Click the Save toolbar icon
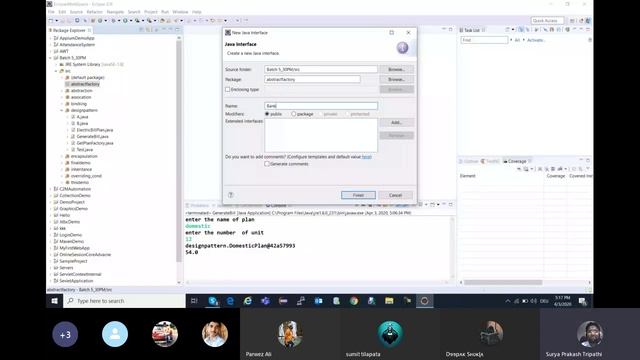 [63, 20]
